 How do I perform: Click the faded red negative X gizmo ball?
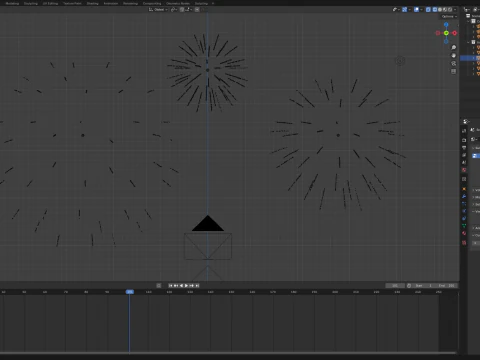[x=438, y=33]
